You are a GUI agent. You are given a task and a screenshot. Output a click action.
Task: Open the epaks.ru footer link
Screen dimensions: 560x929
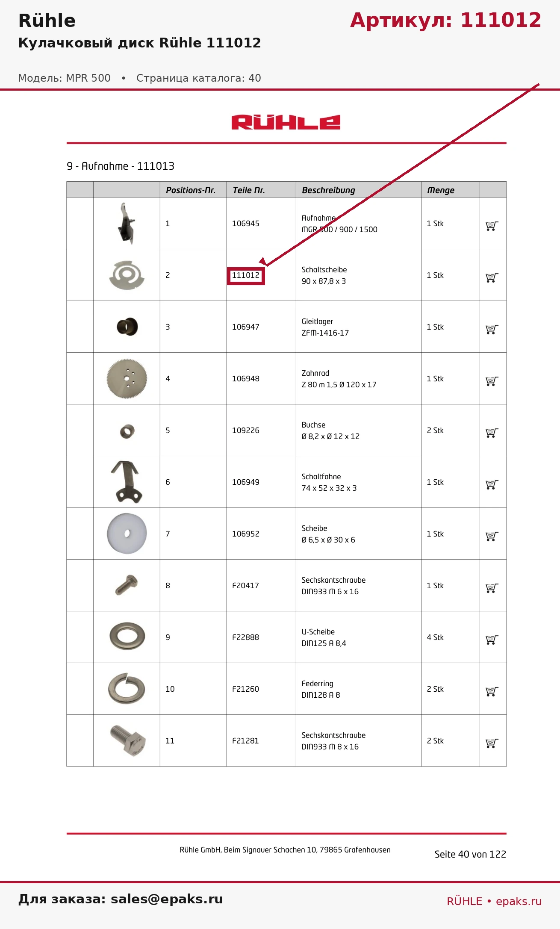(519, 901)
